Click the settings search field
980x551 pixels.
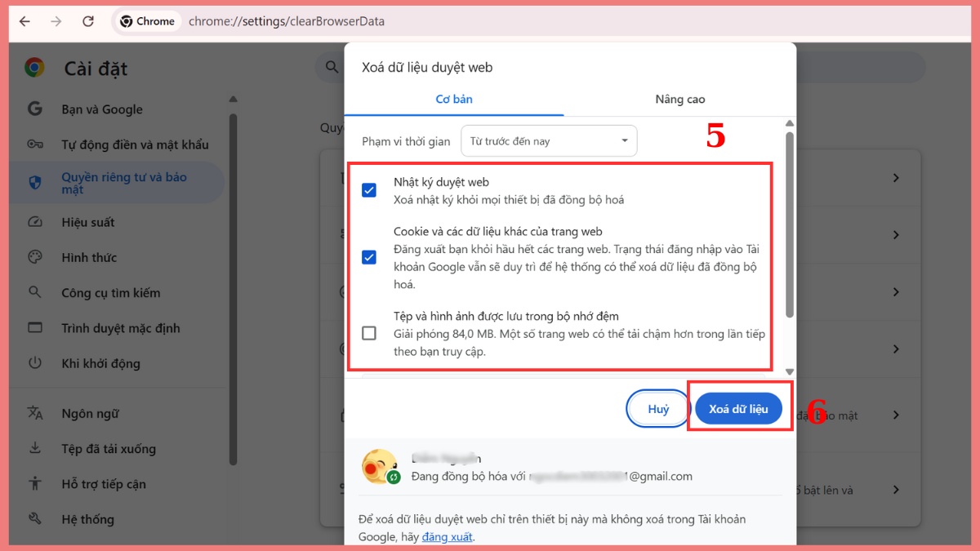click(x=621, y=67)
